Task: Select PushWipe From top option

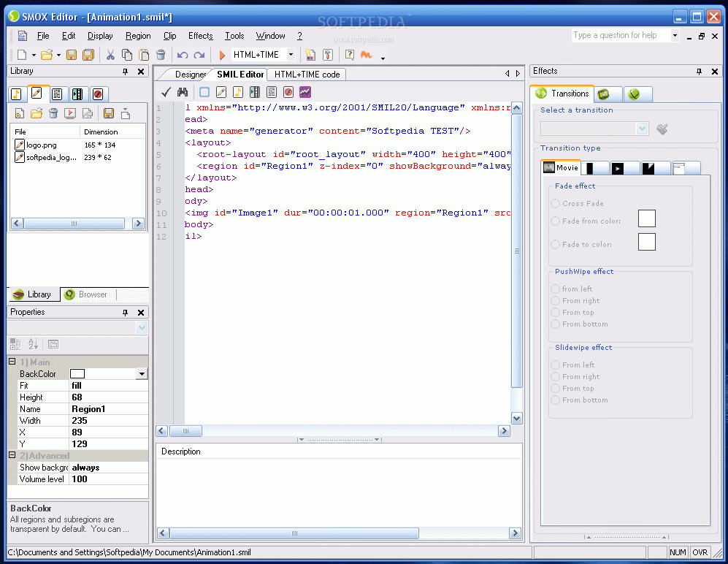Action: (555, 312)
